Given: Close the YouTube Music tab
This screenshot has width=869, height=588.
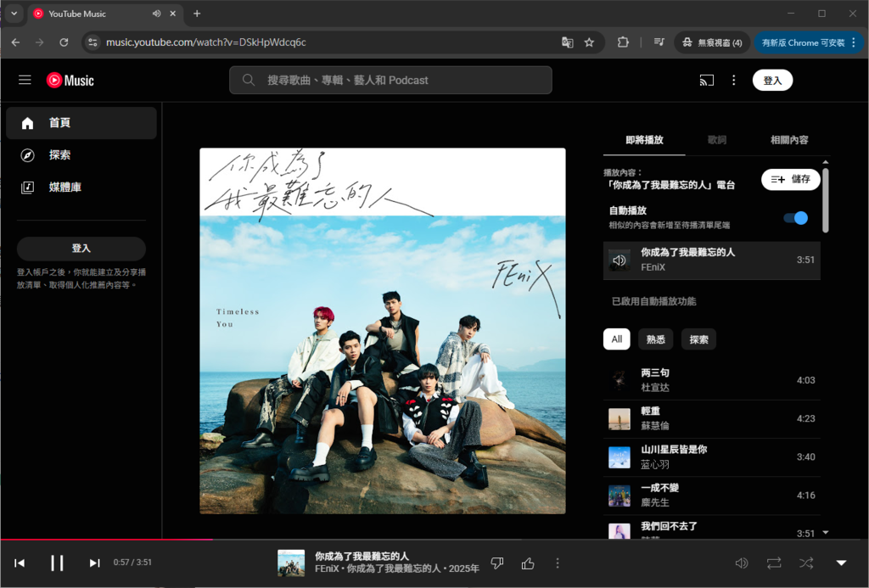Looking at the screenshot, I should tap(173, 14).
